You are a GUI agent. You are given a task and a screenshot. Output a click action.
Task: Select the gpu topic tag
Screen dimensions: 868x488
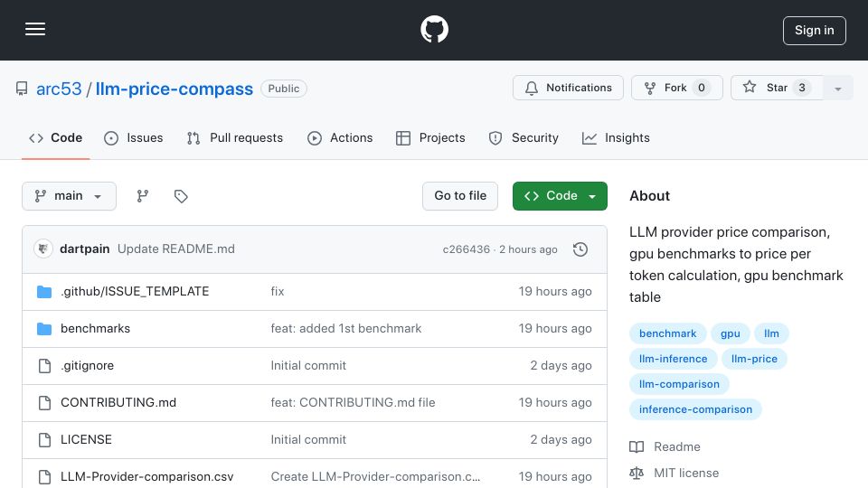731,333
